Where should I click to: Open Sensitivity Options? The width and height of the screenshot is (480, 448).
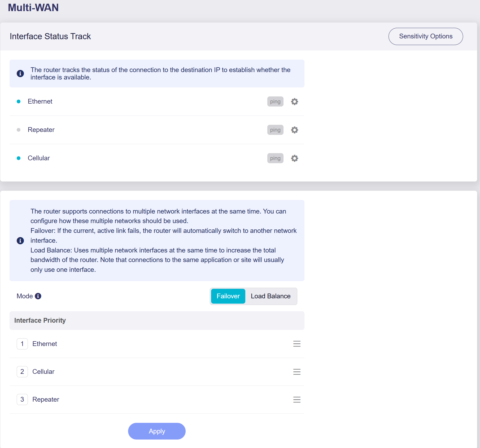[425, 36]
